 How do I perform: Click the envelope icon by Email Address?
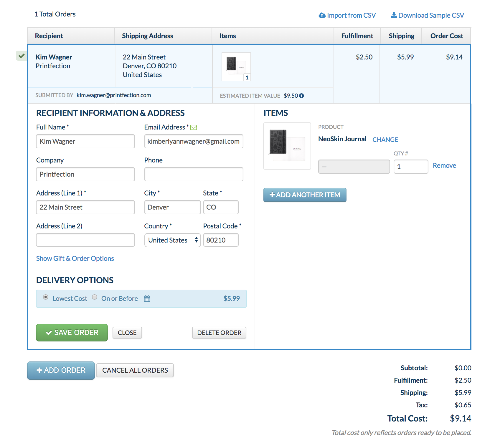(194, 127)
